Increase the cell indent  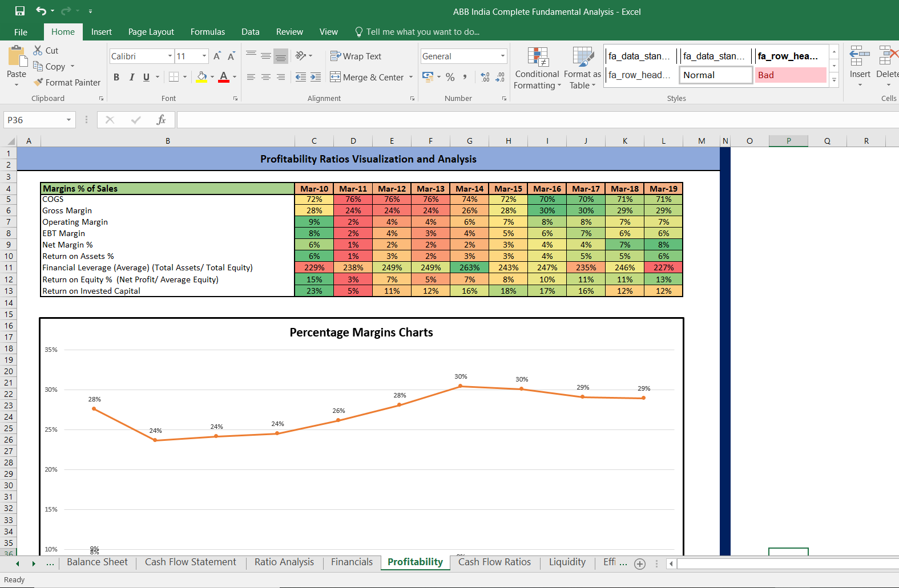pyautogui.click(x=316, y=77)
